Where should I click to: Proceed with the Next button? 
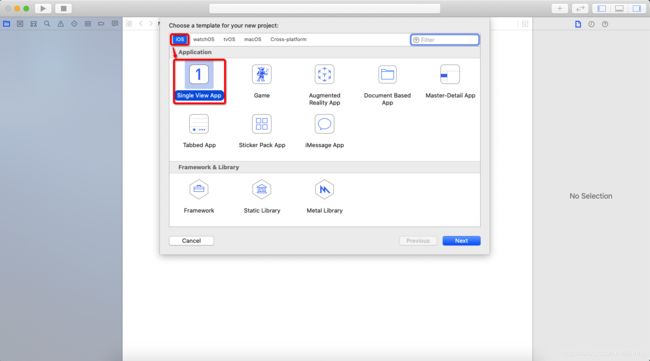[x=461, y=241]
